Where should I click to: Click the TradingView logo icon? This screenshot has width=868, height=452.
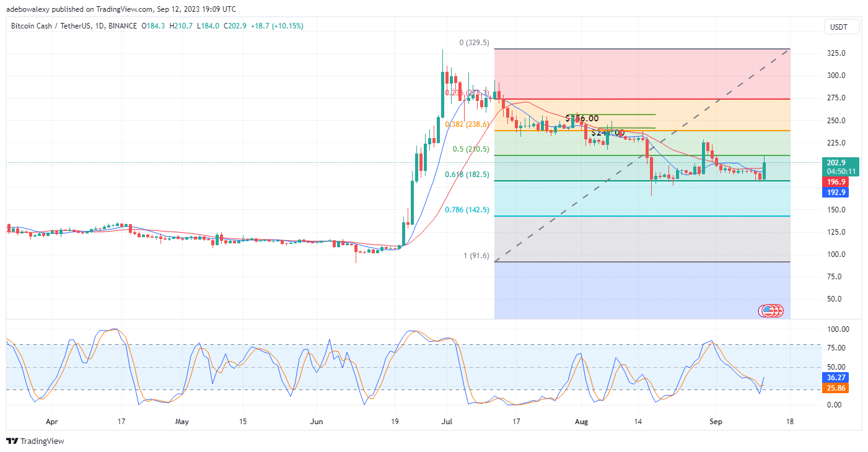click(x=12, y=441)
